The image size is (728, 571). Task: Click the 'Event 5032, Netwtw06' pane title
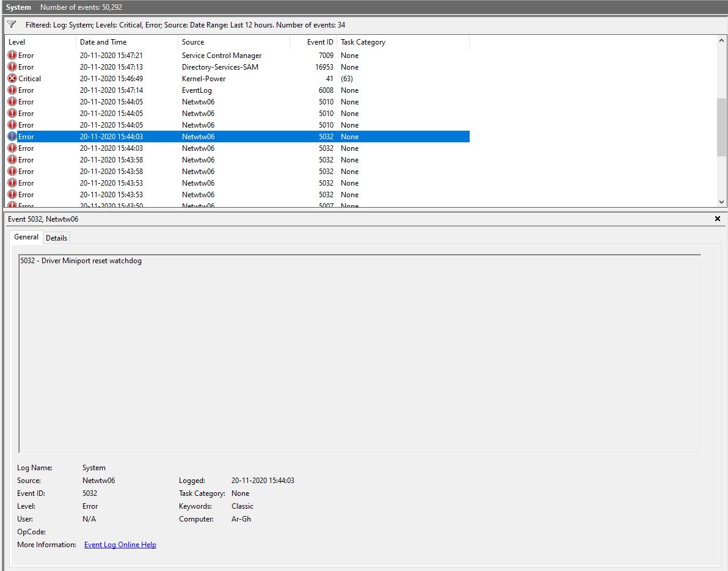click(43, 219)
